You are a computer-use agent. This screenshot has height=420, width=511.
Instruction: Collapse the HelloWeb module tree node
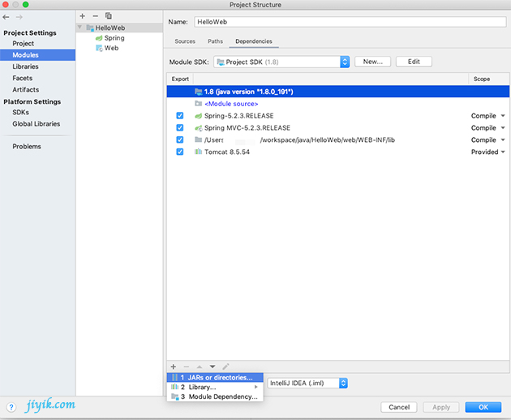click(79, 28)
